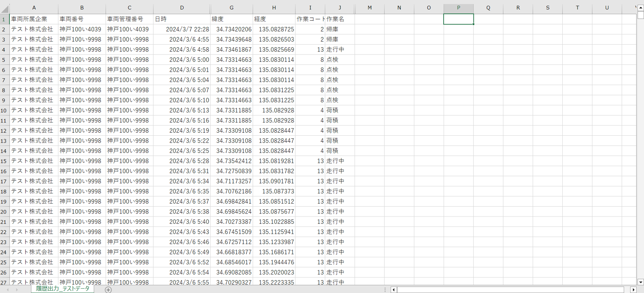
Task: Click longitude cell 135.0826503
Action: click(274, 40)
